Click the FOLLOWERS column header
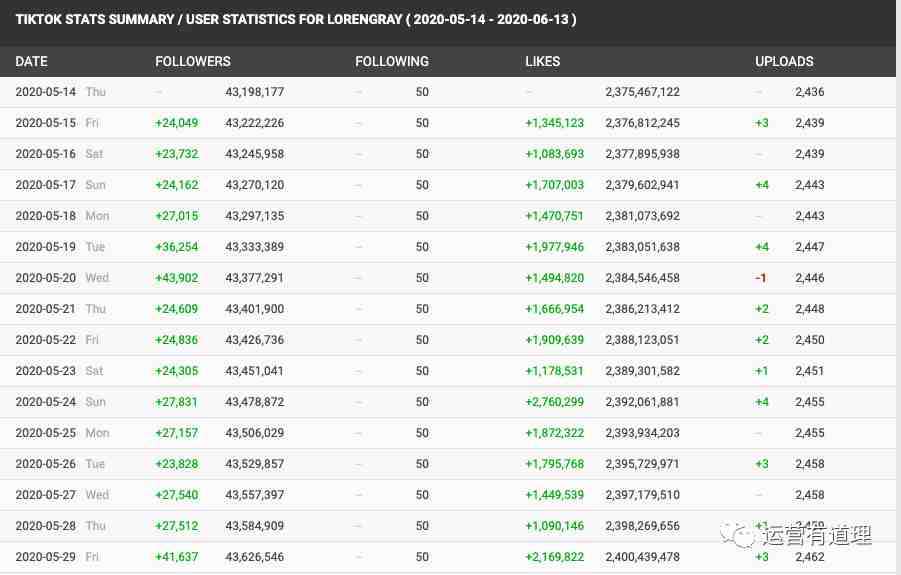The image size is (901, 575). tap(192, 61)
